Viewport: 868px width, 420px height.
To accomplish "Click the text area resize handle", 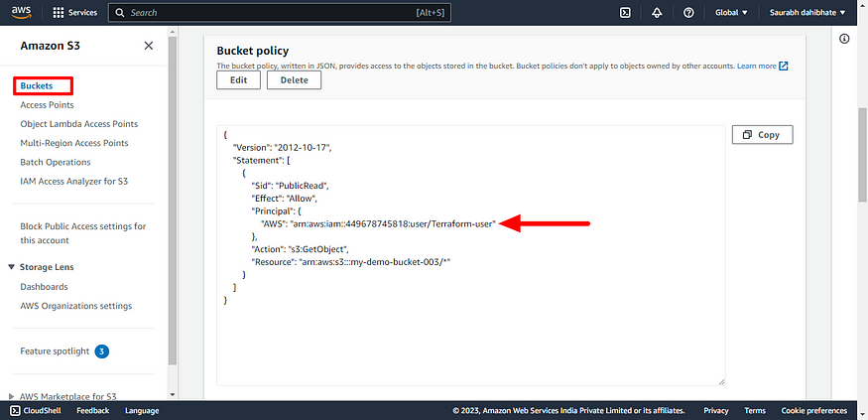I will click(x=721, y=381).
